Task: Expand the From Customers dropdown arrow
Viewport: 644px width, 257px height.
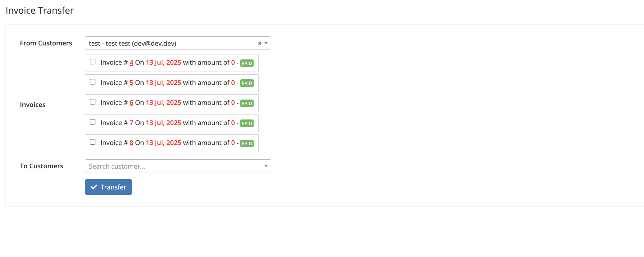Action: pyautogui.click(x=266, y=43)
